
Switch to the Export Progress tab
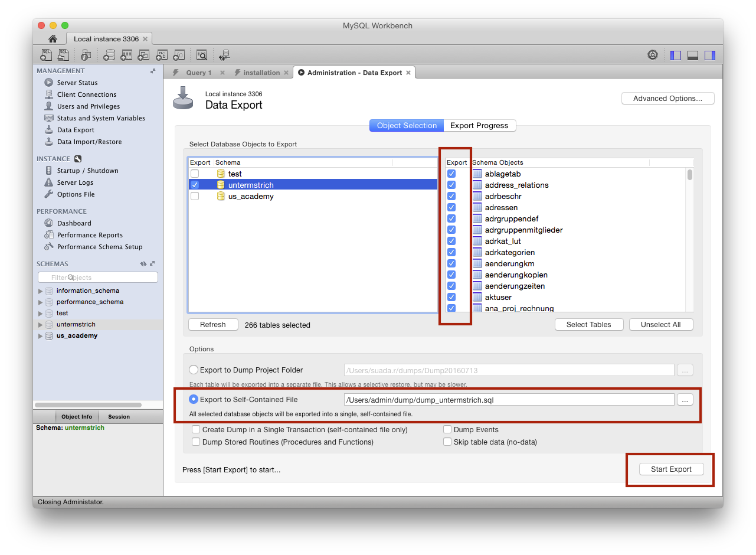tap(479, 125)
